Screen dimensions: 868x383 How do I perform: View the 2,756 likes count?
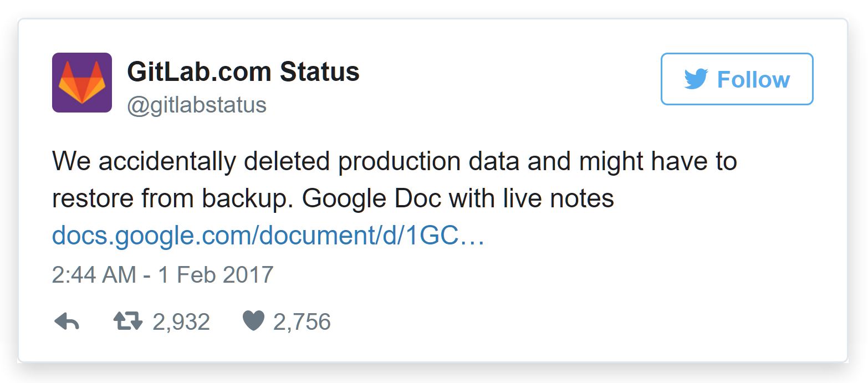click(302, 322)
